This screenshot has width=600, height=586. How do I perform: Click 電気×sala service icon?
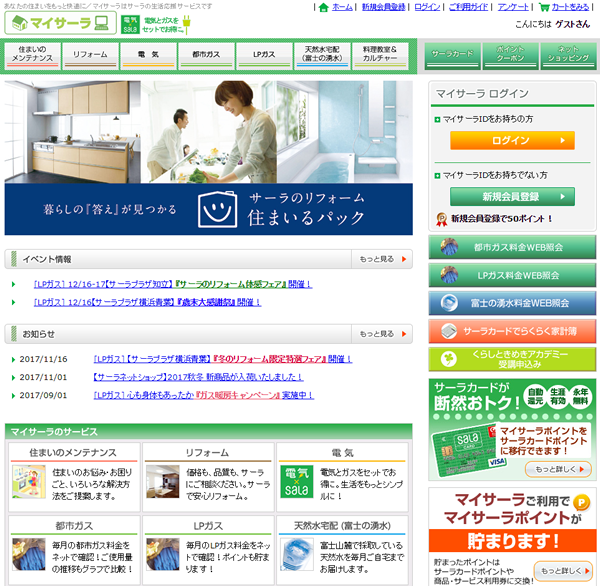(x=297, y=482)
